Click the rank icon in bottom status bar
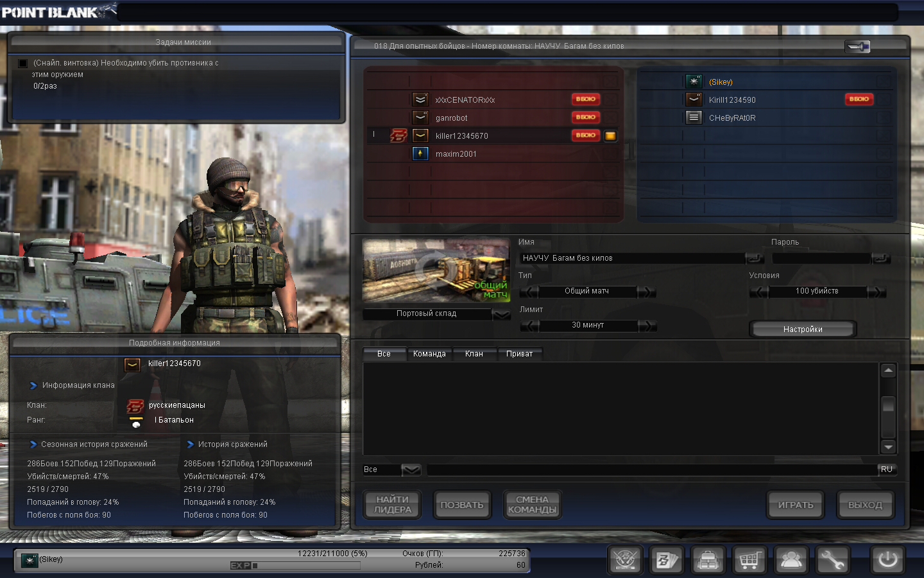Image resolution: width=924 pixels, height=578 pixels. click(x=30, y=561)
